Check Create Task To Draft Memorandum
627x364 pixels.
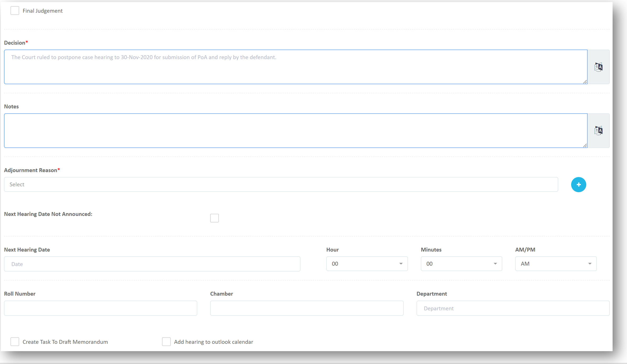[x=15, y=342]
